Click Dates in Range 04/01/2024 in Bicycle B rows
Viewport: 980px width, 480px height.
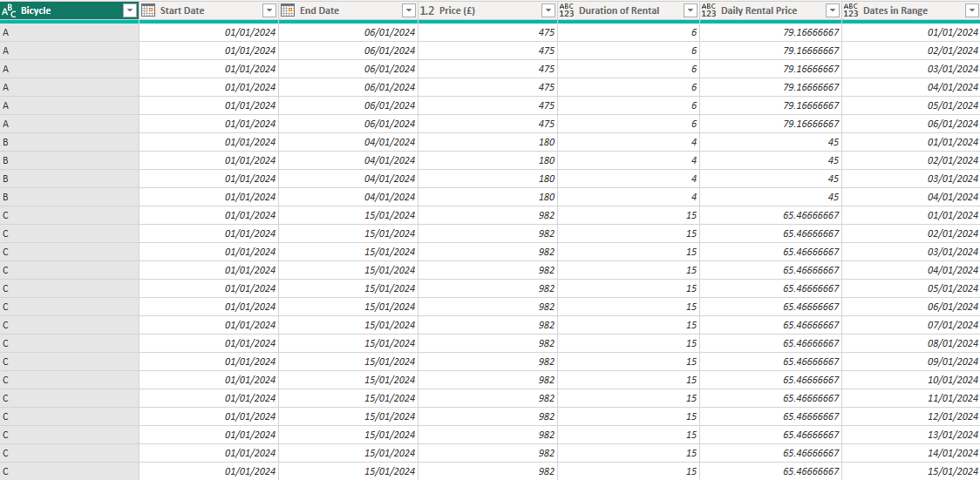click(x=910, y=197)
